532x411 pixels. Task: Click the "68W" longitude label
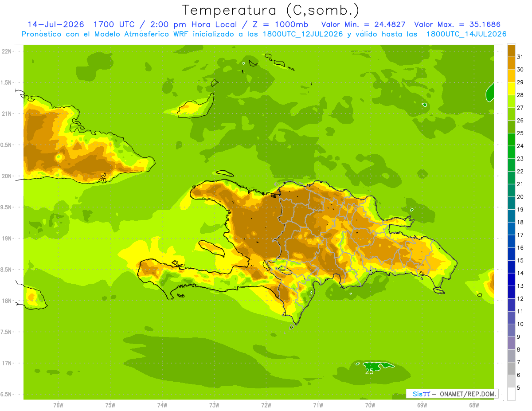(474, 405)
